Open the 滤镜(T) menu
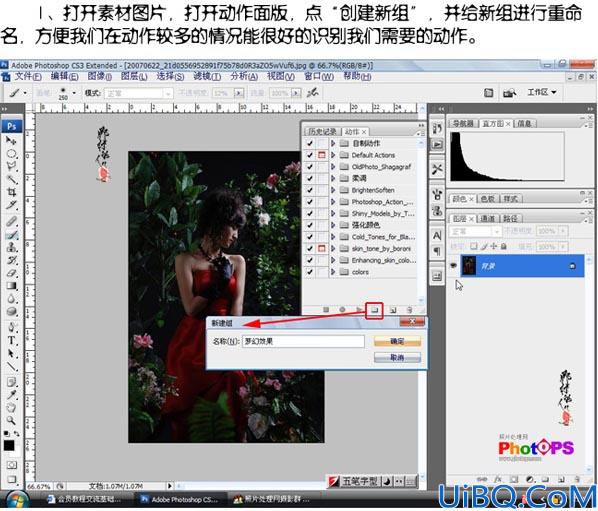Screen dimensions: 598x511 (207, 76)
